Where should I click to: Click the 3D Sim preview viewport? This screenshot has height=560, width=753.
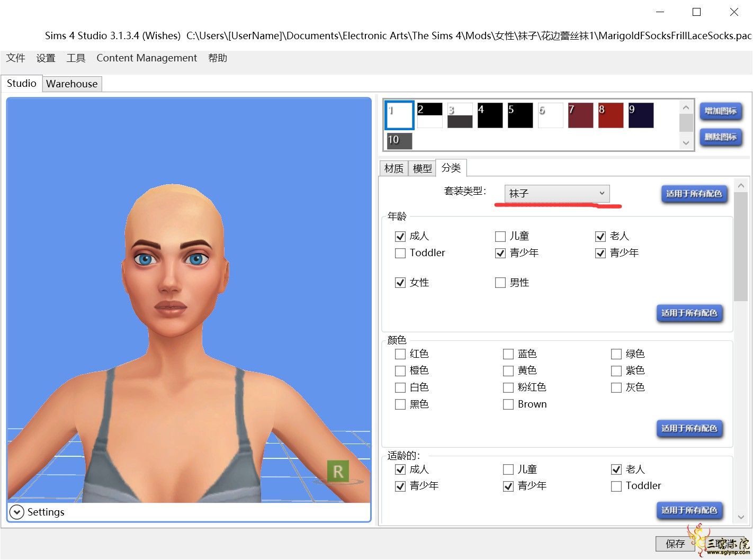(189, 301)
